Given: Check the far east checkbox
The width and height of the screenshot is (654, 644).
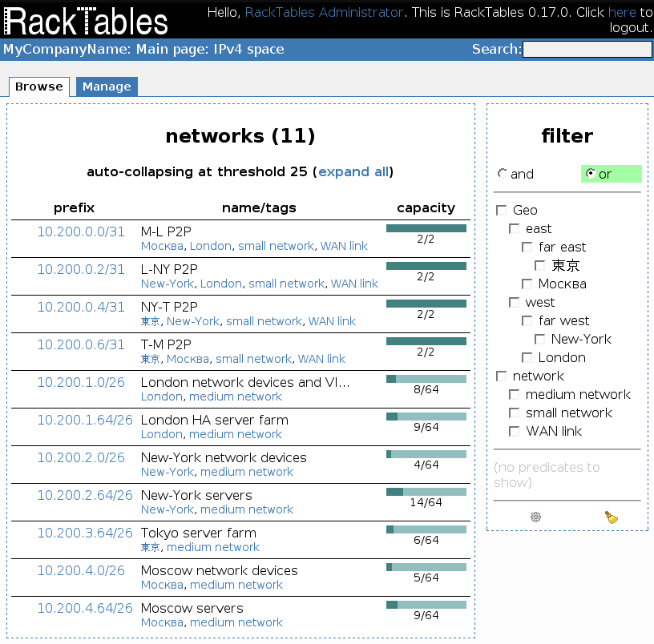Looking at the screenshot, I should (x=527, y=248).
